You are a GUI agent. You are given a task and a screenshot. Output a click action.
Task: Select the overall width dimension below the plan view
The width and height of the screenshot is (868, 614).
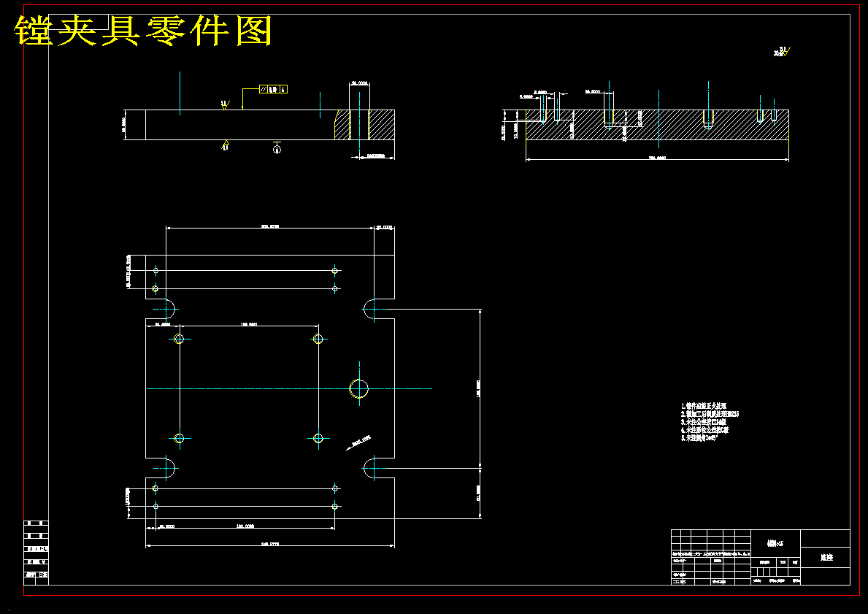pos(270,545)
